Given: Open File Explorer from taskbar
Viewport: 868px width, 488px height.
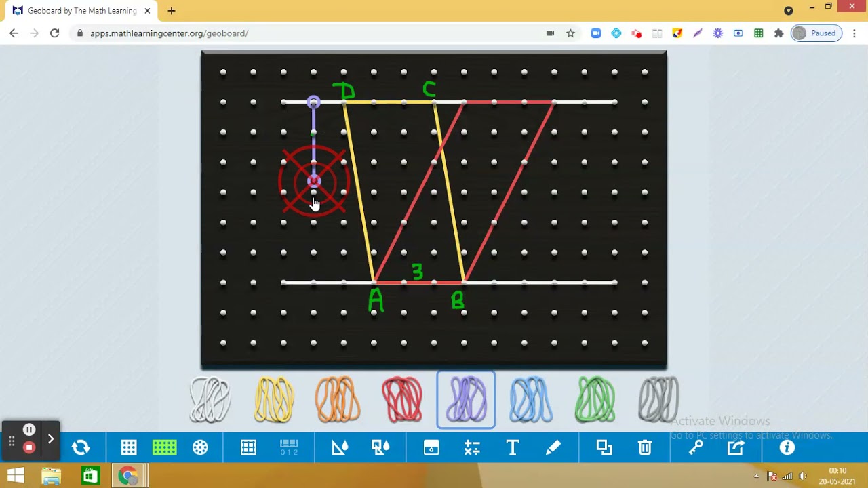Looking at the screenshot, I should coord(52,476).
